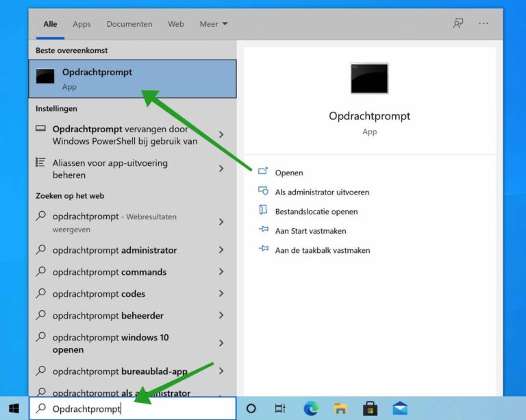The width and height of the screenshot is (526, 420).
Task: Open Cortana circle icon in taskbar
Action: click(251, 408)
